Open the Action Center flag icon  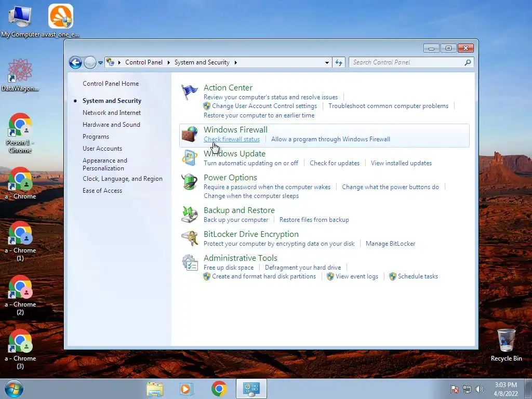point(189,92)
